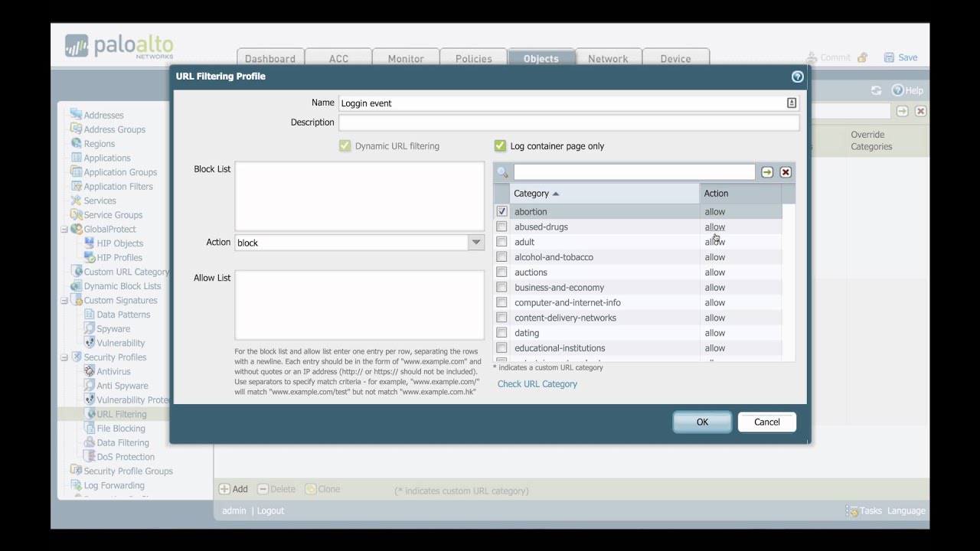Select Antivirus in the sidebar
This screenshot has height=551, width=980.
113,371
